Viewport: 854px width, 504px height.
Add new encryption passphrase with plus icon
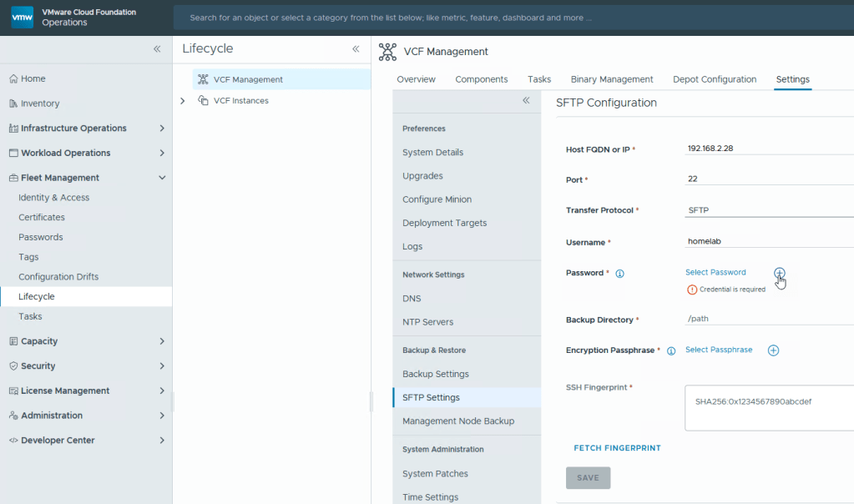coord(773,350)
